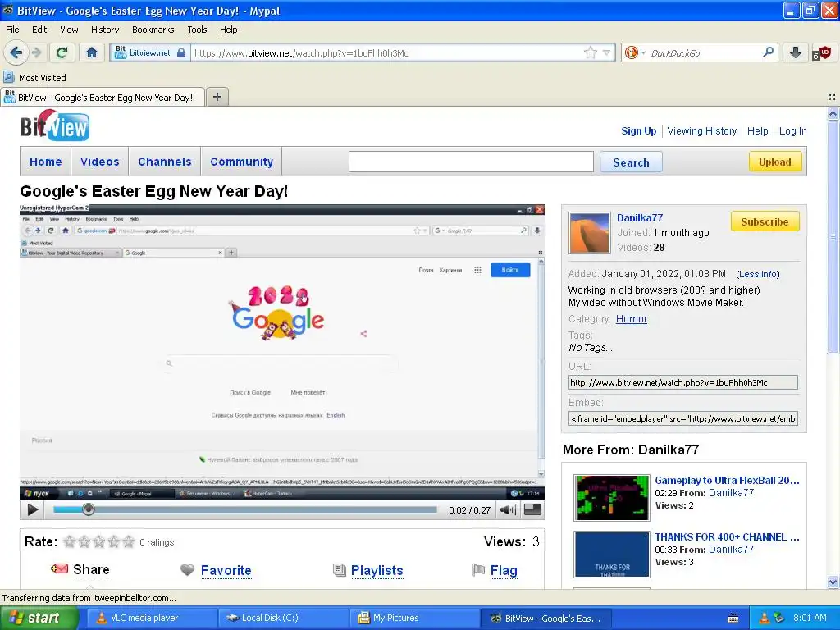840x630 pixels.
Task: Select the Embed code field
Action: (x=683, y=418)
